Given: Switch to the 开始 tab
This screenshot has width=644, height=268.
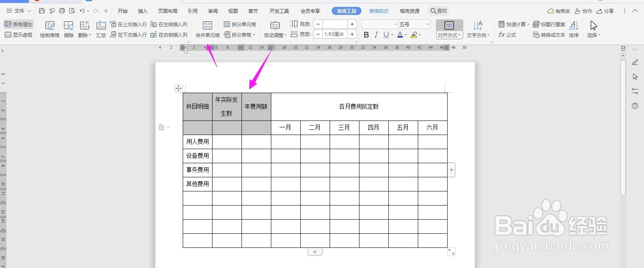Looking at the screenshot, I should [123, 11].
